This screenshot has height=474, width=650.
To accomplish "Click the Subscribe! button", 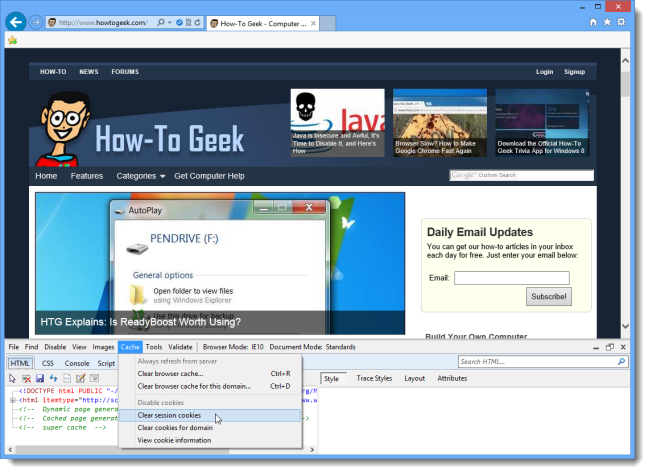I will [548, 297].
